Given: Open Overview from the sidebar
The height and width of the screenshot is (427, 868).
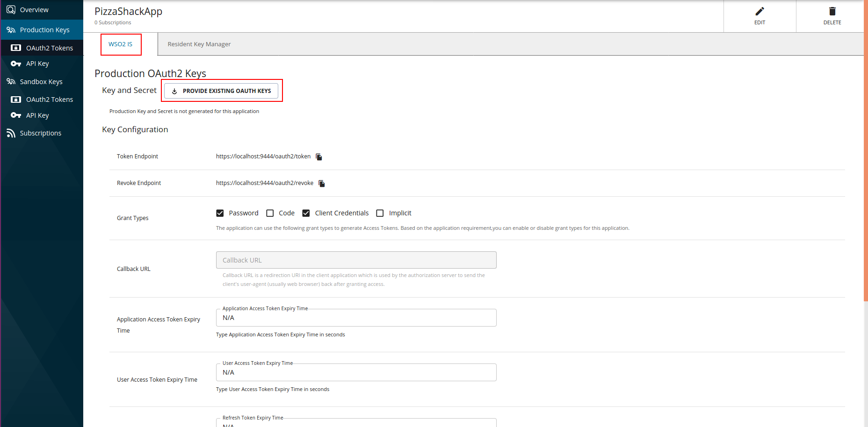Looking at the screenshot, I should pos(34,10).
